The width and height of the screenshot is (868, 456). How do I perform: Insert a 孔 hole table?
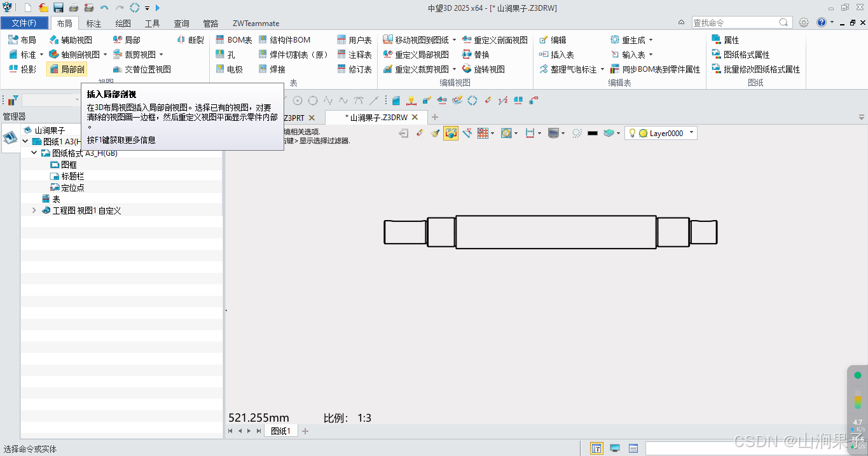coord(225,55)
